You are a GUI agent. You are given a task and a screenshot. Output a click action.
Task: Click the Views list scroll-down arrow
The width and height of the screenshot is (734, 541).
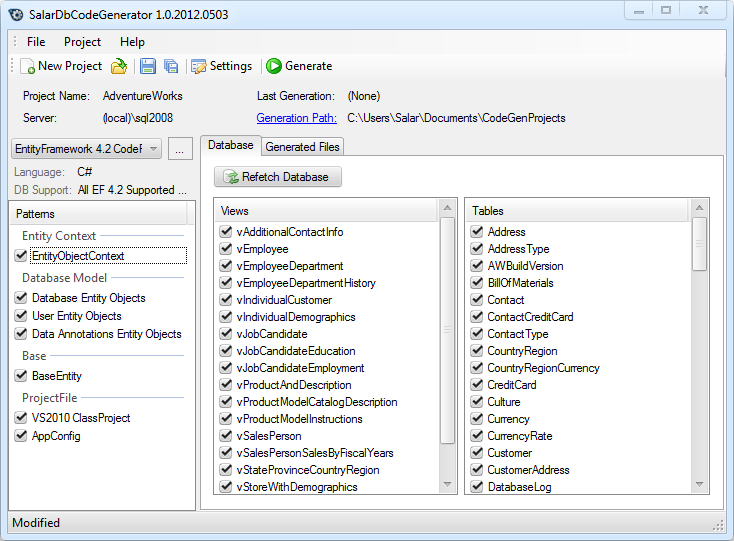pos(449,485)
